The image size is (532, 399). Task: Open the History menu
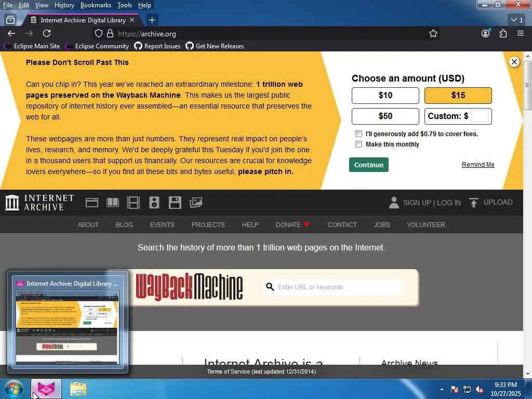pos(64,5)
